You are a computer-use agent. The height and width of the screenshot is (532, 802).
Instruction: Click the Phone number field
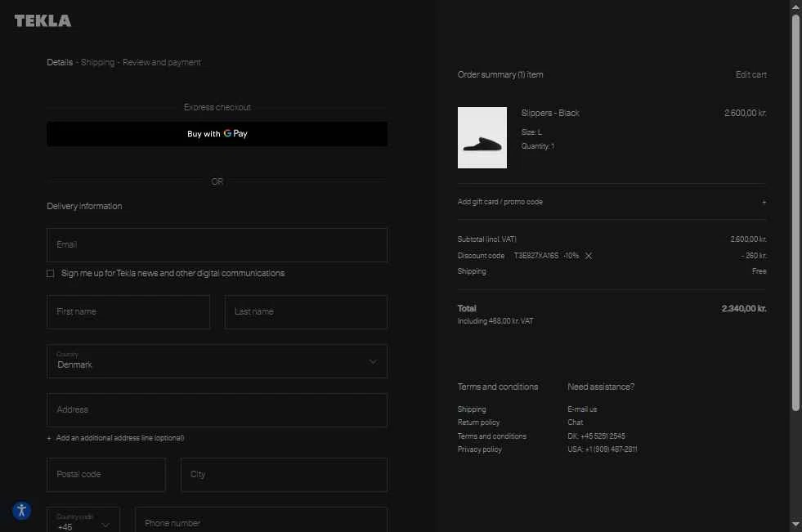point(262,520)
